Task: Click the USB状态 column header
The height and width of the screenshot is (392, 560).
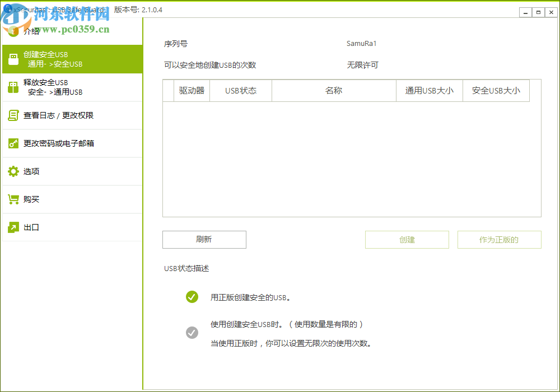Action: 240,90
